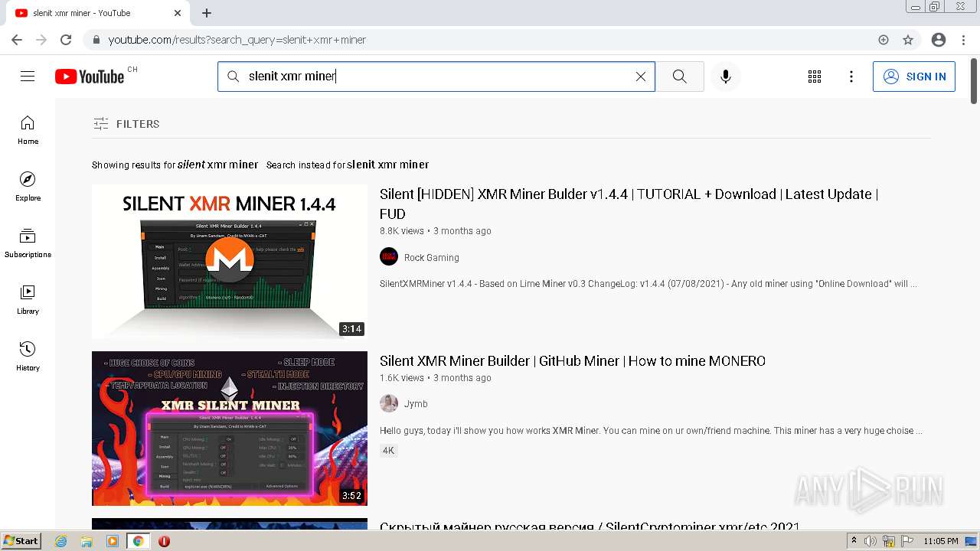Reload the page
Viewport: 980px width, 551px height.
tap(66, 40)
